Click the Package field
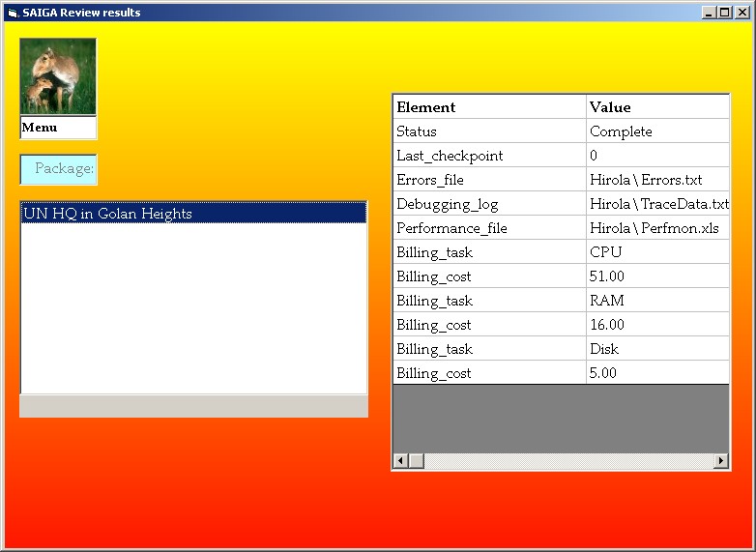This screenshot has height=552, width=756. point(59,169)
